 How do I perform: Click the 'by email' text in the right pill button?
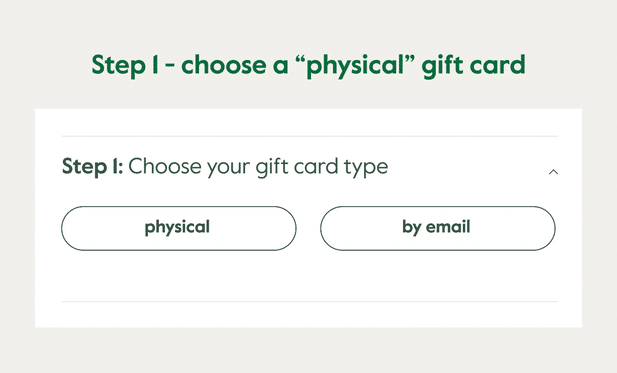coord(436,227)
